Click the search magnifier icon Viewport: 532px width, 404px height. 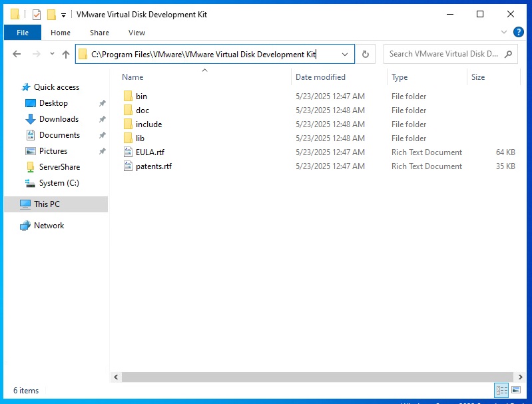(x=508, y=54)
